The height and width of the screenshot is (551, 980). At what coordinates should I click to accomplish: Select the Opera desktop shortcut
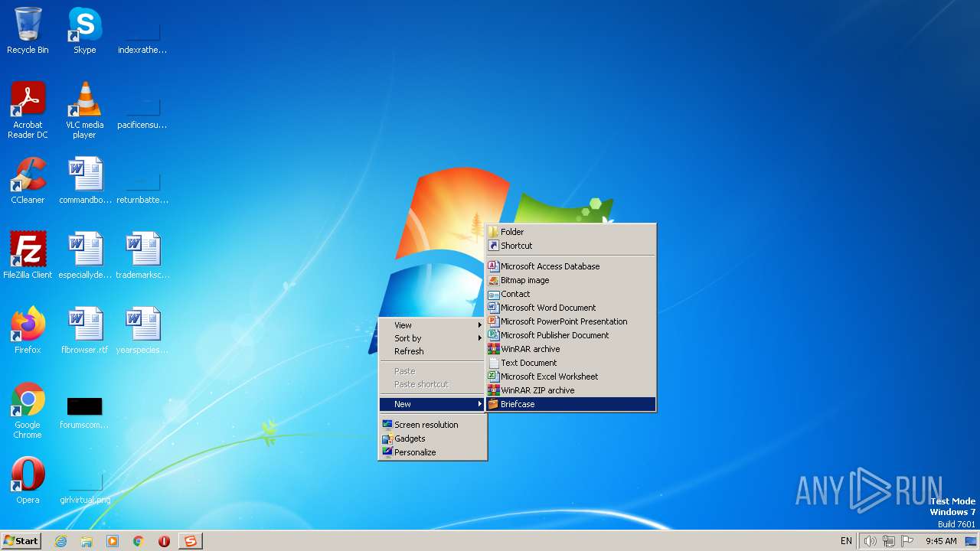28,481
